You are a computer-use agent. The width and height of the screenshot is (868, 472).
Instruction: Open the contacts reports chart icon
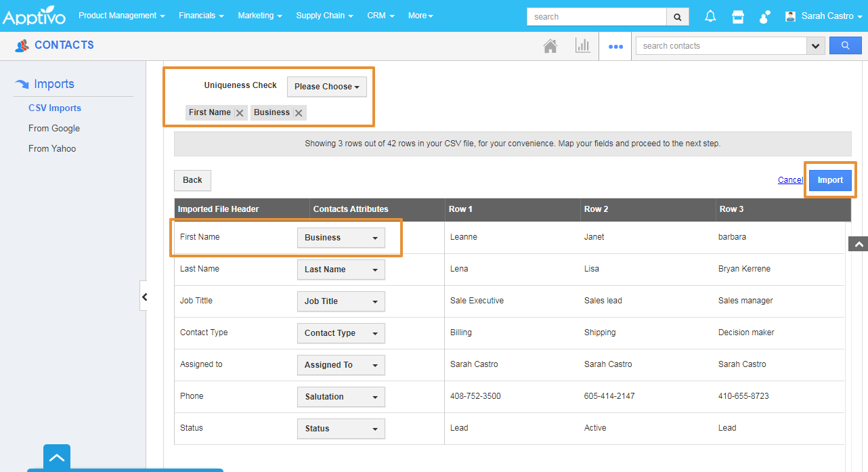point(582,46)
